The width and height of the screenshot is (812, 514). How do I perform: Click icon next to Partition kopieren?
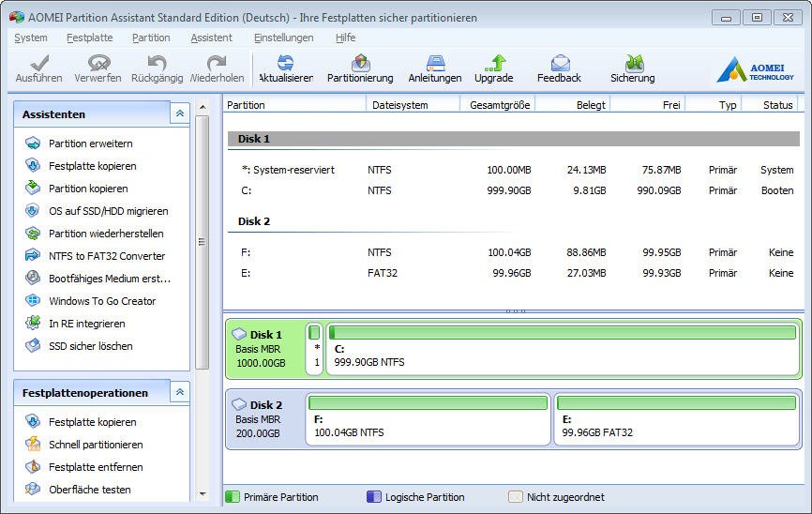coord(33,188)
